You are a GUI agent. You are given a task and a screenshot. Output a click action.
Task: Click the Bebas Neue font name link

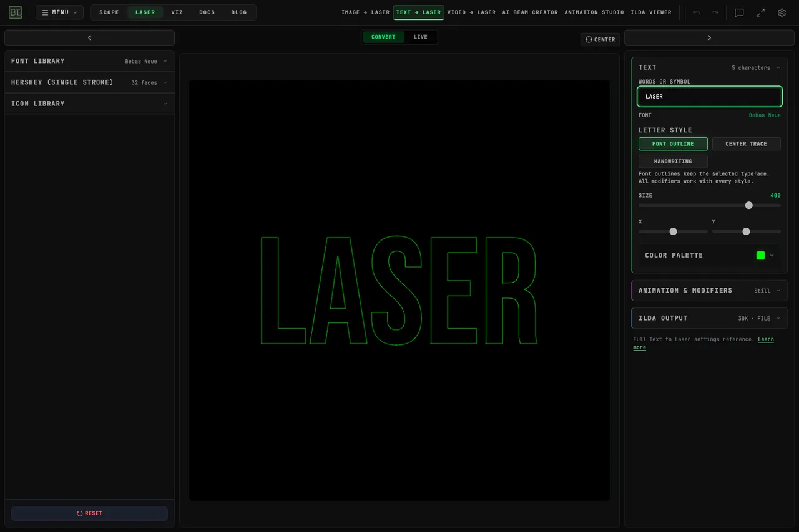(x=765, y=115)
